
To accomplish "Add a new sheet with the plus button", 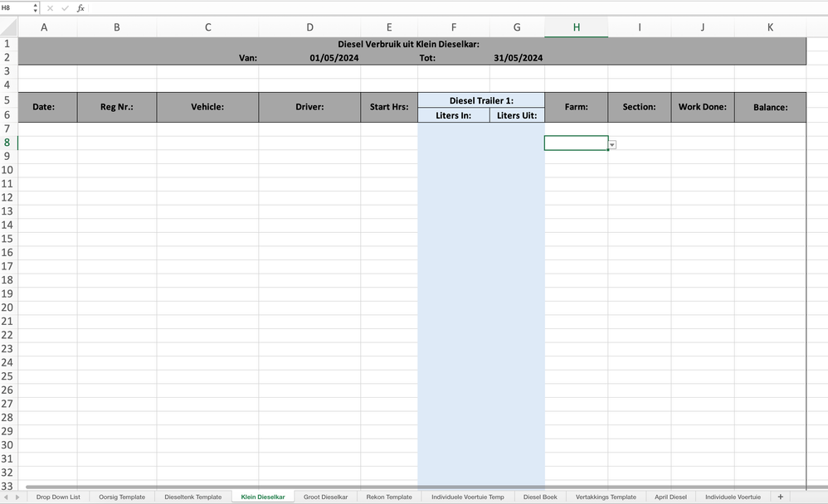I will click(781, 497).
